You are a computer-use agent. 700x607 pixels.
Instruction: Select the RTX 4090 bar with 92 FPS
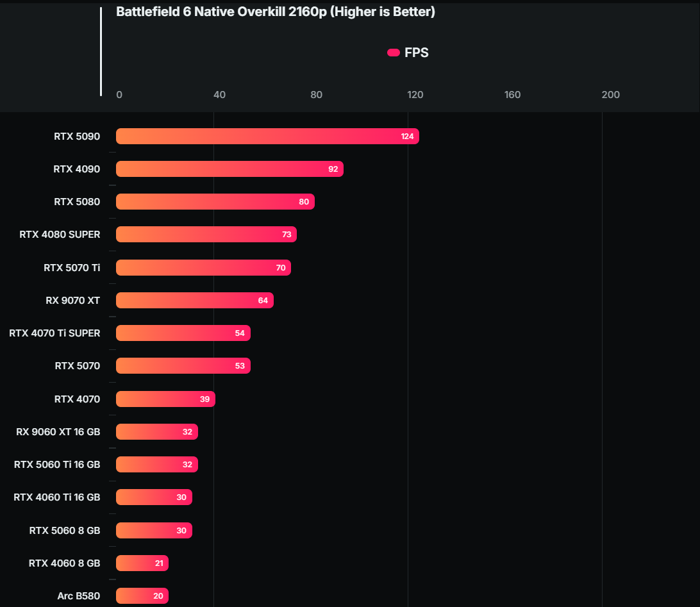tap(229, 169)
